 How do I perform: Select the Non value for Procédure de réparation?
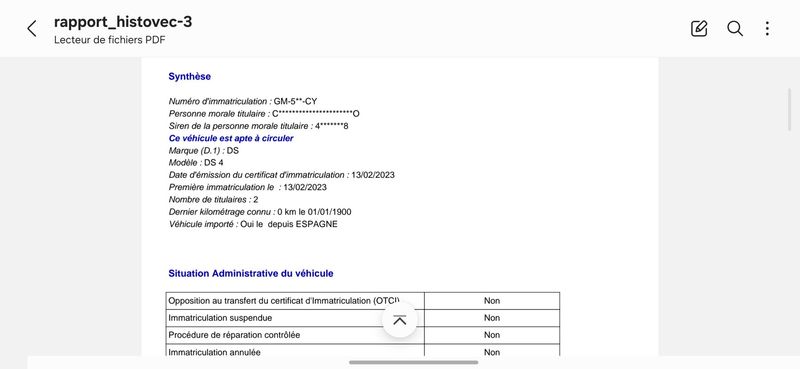pyautogui.click(x=492, y=335)
